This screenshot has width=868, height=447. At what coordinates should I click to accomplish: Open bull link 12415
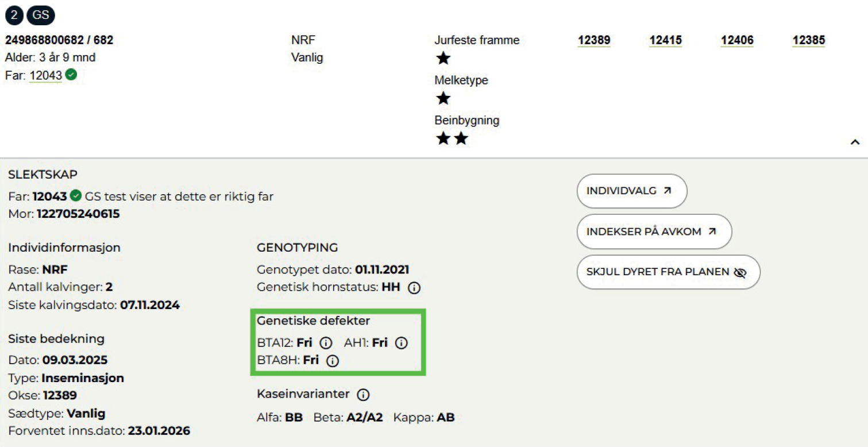tap(665, 40)
